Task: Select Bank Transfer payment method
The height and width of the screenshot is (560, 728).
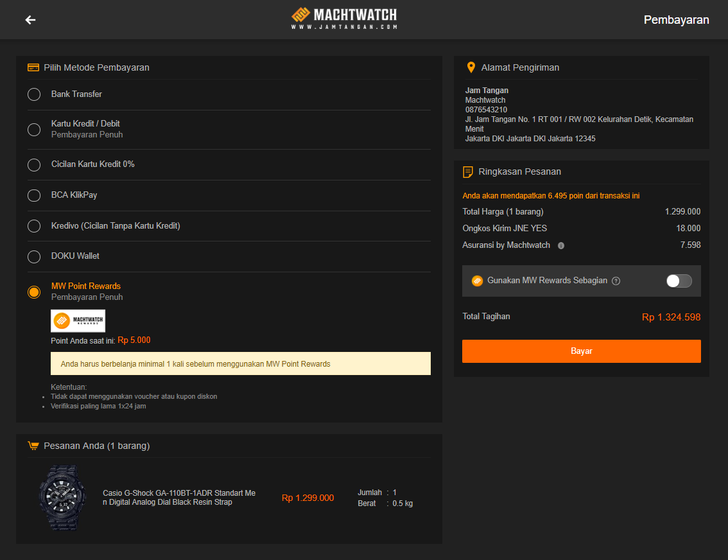Action: click(34, 94)
